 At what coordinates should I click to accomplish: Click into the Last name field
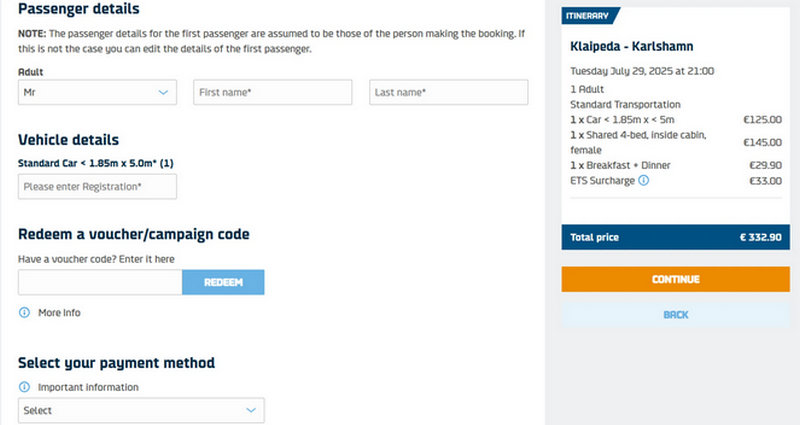coord(448,93)
